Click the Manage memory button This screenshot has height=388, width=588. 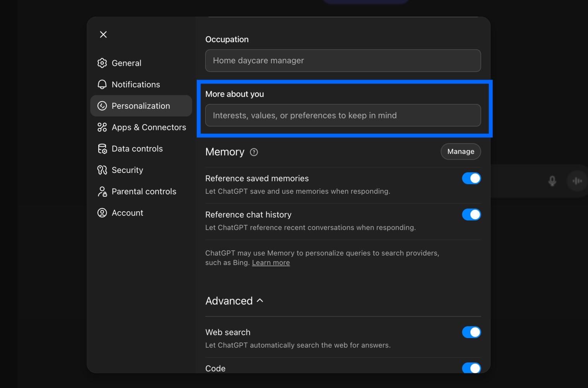pos(460,151)
